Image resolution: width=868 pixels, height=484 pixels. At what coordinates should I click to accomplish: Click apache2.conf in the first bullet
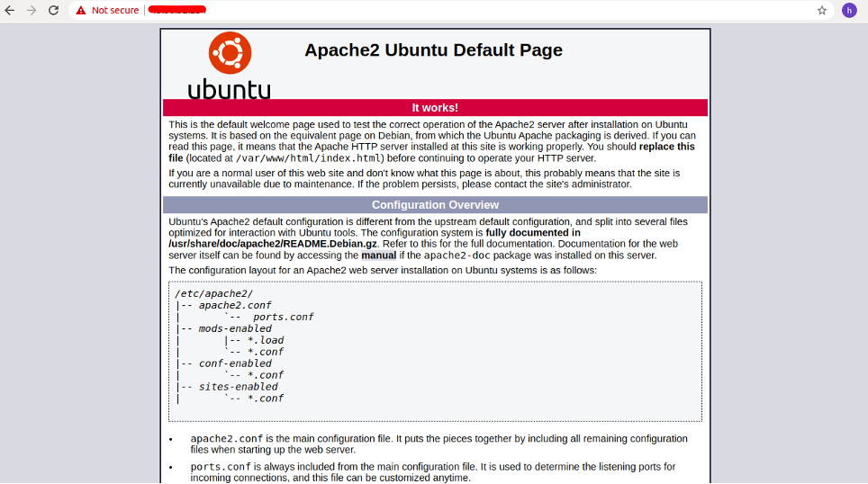click(227, 439)
